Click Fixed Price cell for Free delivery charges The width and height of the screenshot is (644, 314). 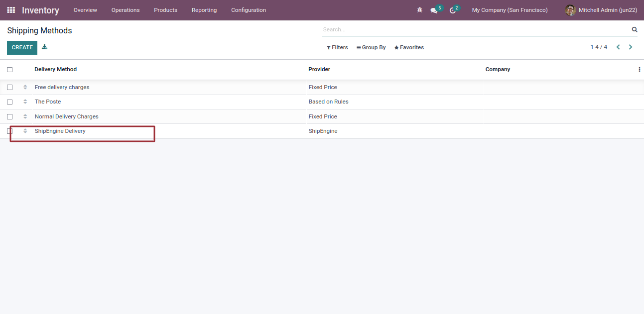(323, 87)
